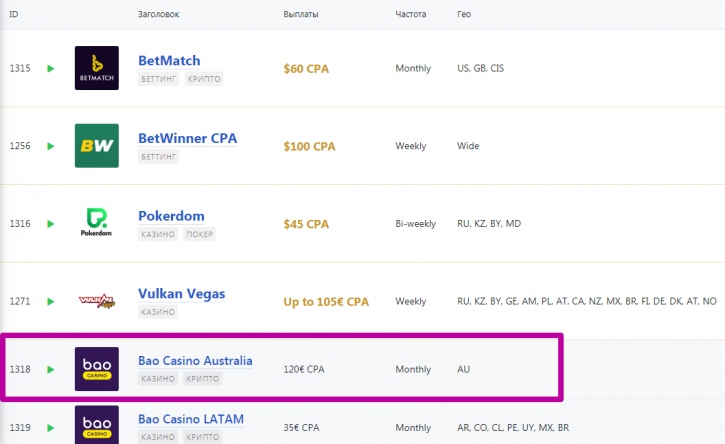Open the Pokerdom offer link
Image resolution: width=725 pixels, height=444 pixels.
172,216
